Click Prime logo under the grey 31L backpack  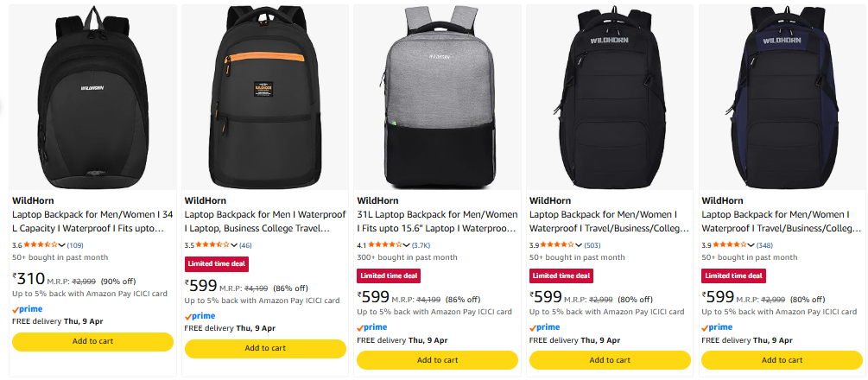[x=372, y=327]
